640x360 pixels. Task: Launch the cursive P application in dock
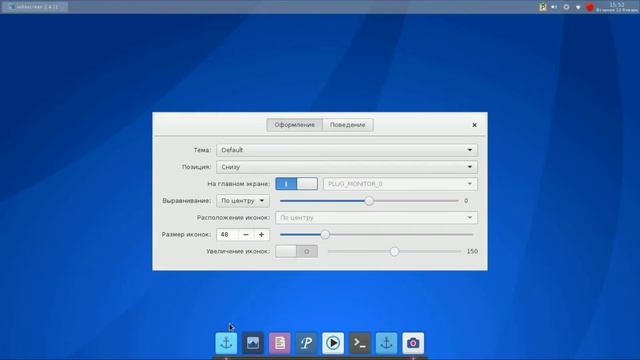tap(306, 343)
